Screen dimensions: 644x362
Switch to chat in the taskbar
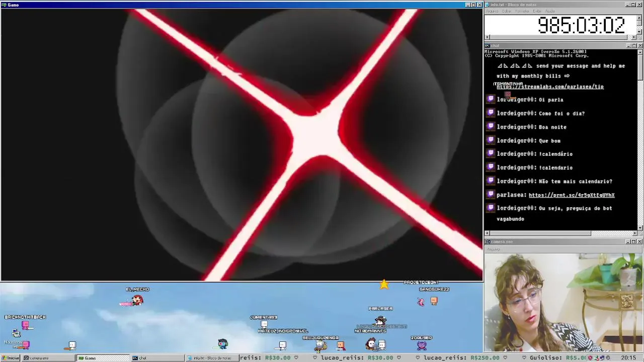pyautogui.click(x=157, y=358)
